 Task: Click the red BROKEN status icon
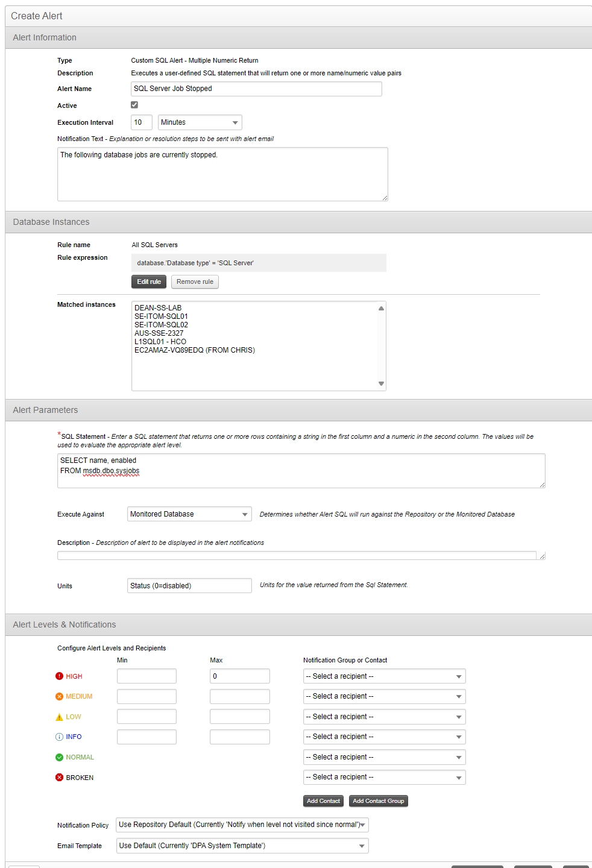59,778
